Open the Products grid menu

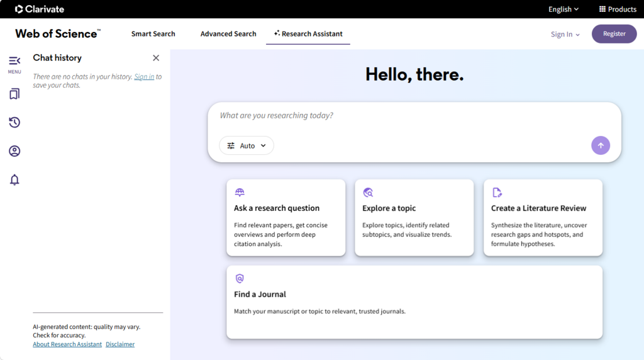point(618,9)
